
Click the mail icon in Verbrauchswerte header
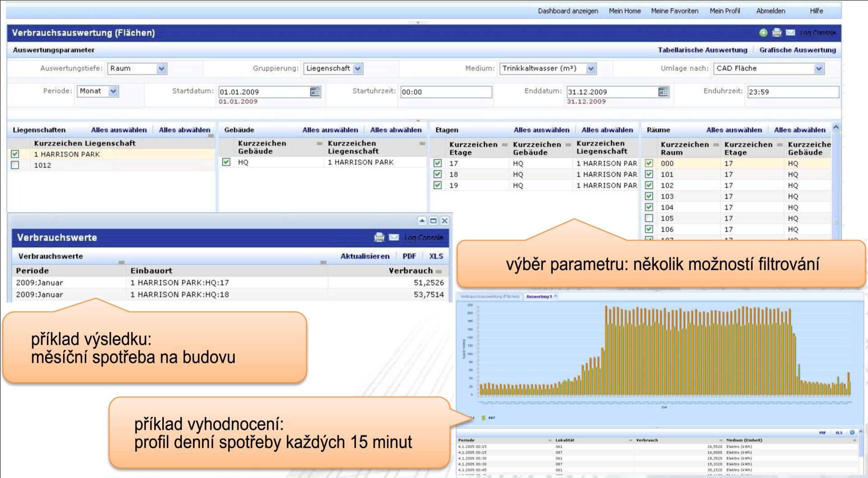click(394, 237)
